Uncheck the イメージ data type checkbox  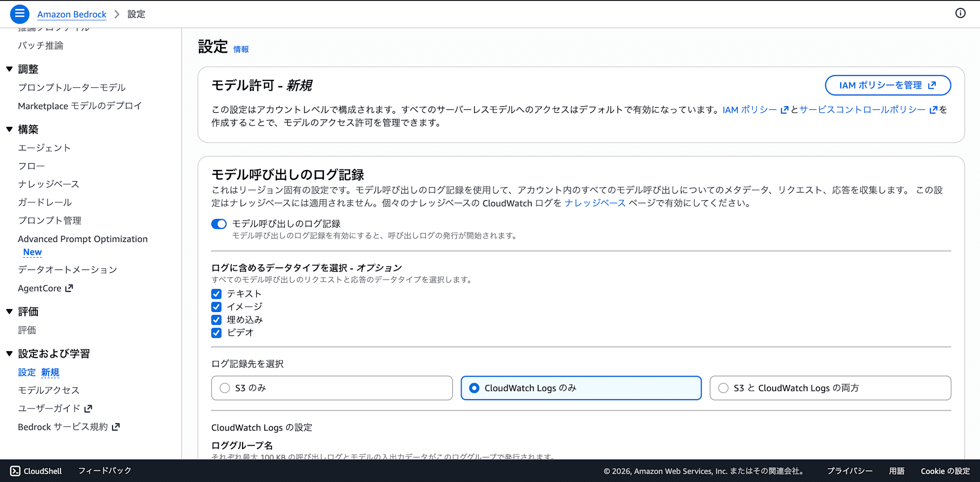(x=216, y=307)
